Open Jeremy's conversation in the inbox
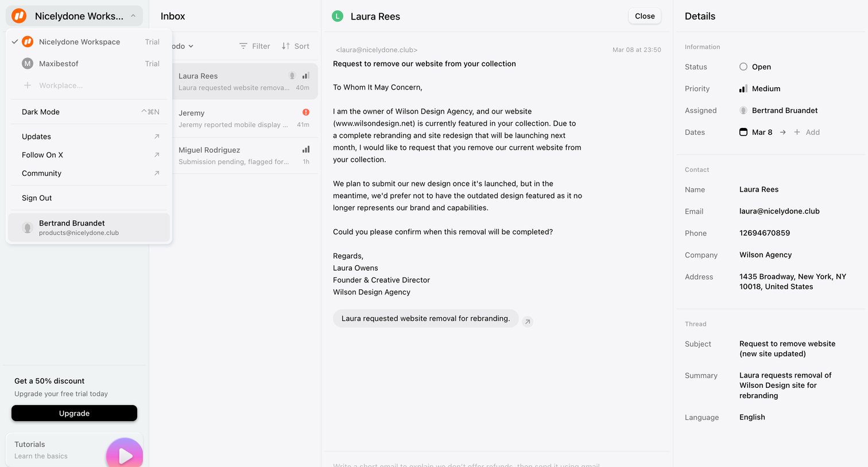The height and width of the screenshot is (467, 868). (245, 119)
